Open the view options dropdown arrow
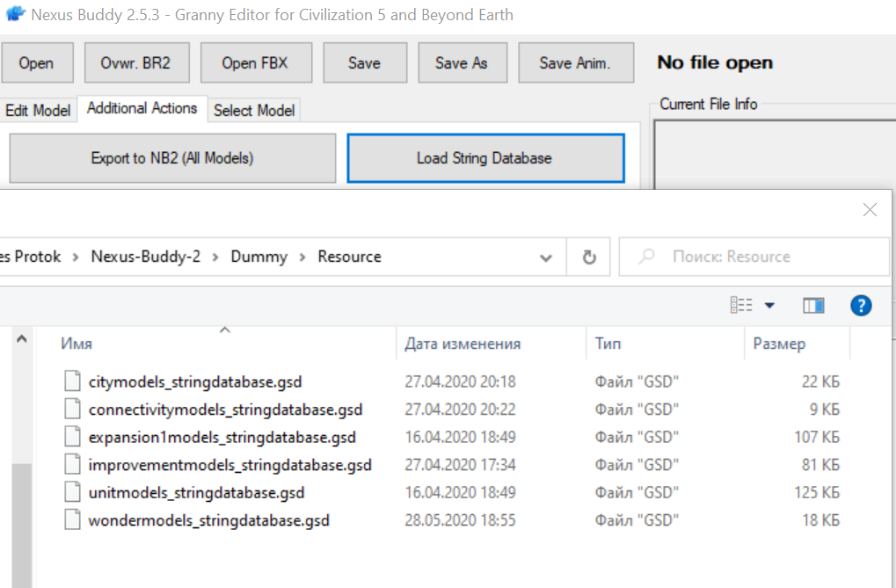896x588 pixels. tap(769, 305)
